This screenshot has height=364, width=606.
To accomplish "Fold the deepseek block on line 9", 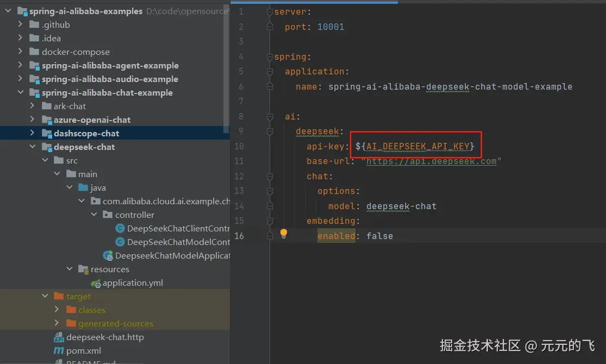I will tap(270, 132).
